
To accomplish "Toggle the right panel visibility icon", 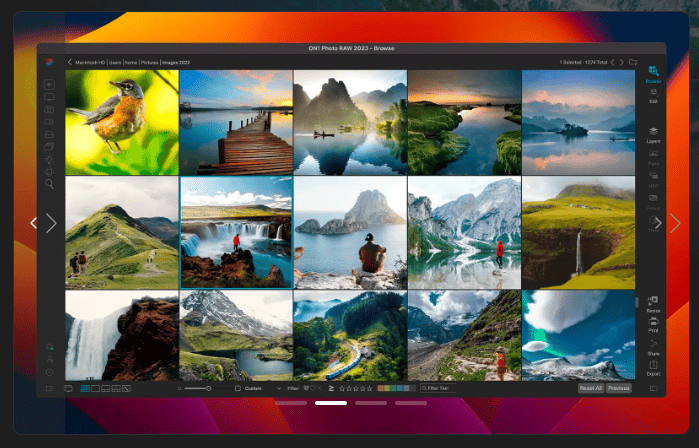I will pos(654,388).
